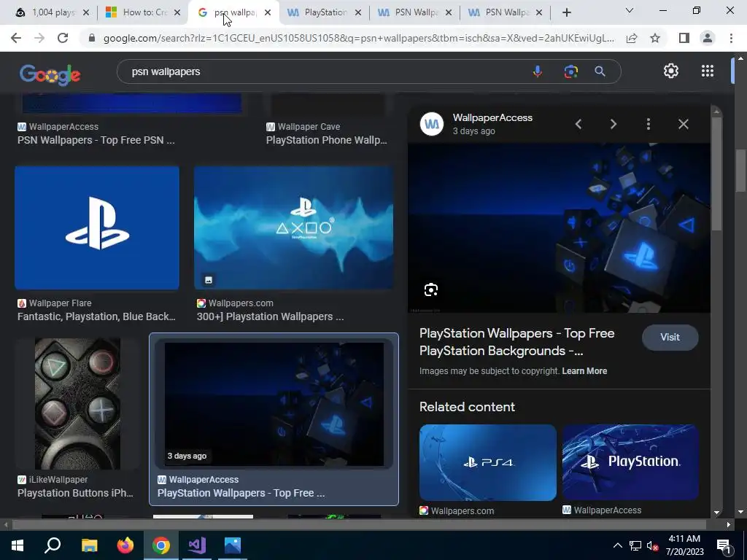Open Windows taskbar search
Viewport: 747px width, 560px height.
point(53,545)
